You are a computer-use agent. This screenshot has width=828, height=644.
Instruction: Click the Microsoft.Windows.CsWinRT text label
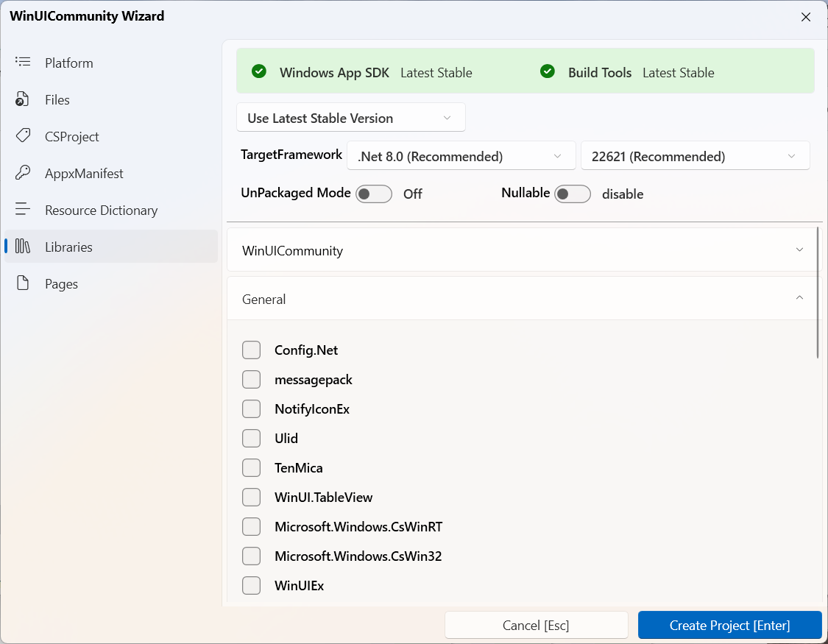click(x=358, y=527)
